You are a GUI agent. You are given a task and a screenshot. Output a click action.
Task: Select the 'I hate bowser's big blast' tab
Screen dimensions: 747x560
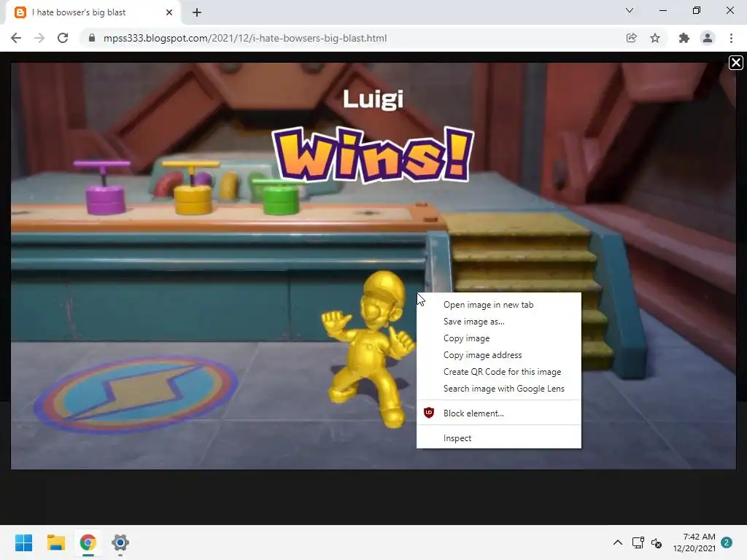[93, 12]
